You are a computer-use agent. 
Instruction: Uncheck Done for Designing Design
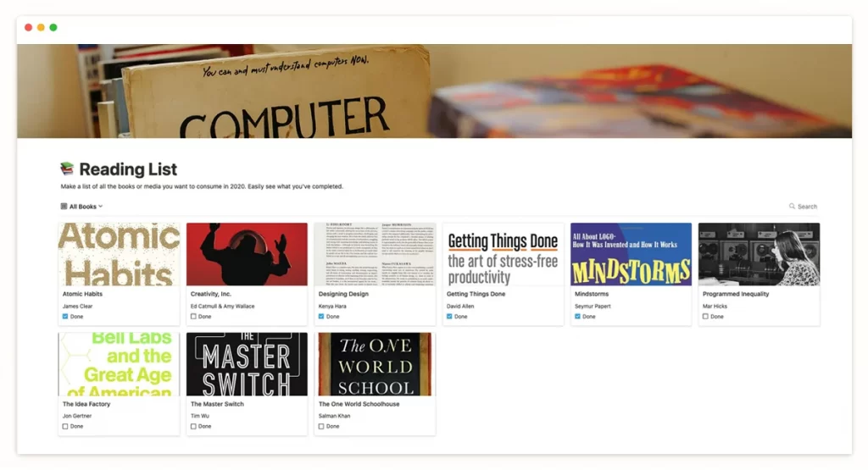click(x=321, y=316)
